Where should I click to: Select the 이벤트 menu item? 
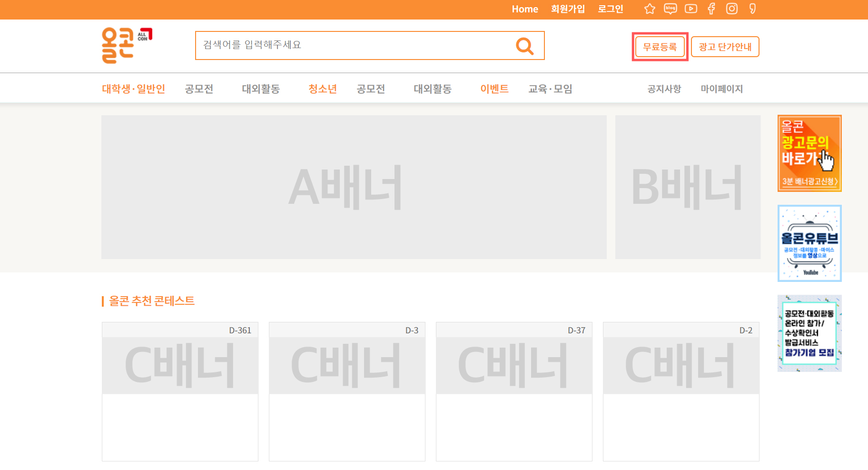coord(494,89)
